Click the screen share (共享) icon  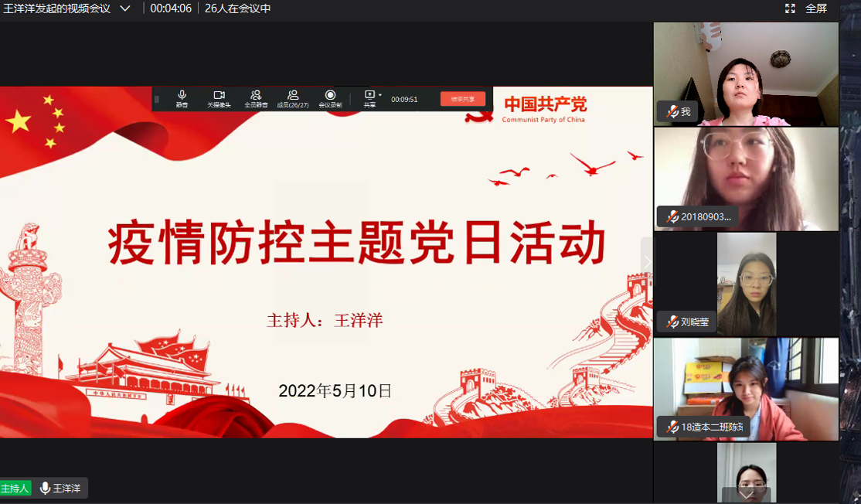pos(369,95)
